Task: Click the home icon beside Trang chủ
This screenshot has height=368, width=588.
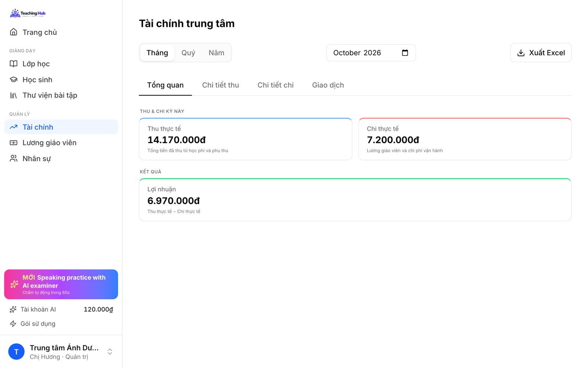Action: pyautogui.click(x=14, y=32)
